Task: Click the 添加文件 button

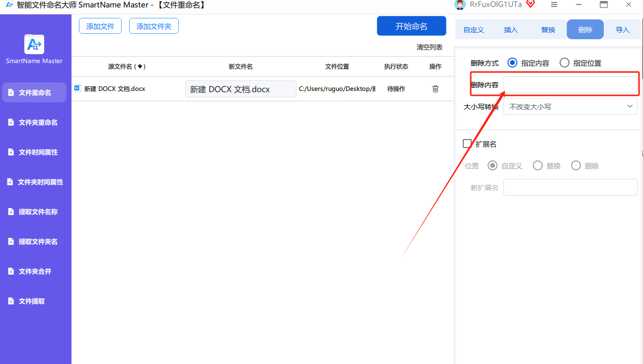Action: pos(100,26)
